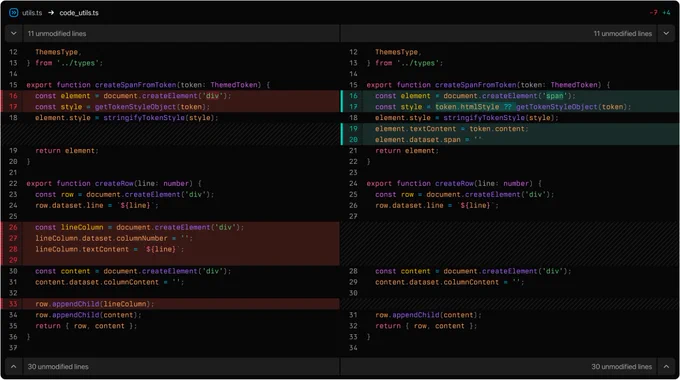Screen dimensions: 680x380
Task: Click right '30 unmodified lines' label
Action: 621,367
